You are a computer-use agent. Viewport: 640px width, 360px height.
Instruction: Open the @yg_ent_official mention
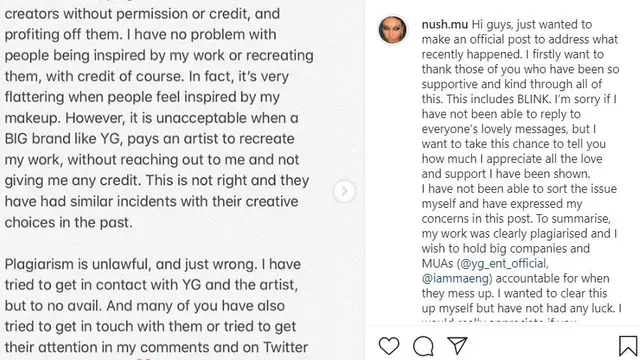pos(502,264)
